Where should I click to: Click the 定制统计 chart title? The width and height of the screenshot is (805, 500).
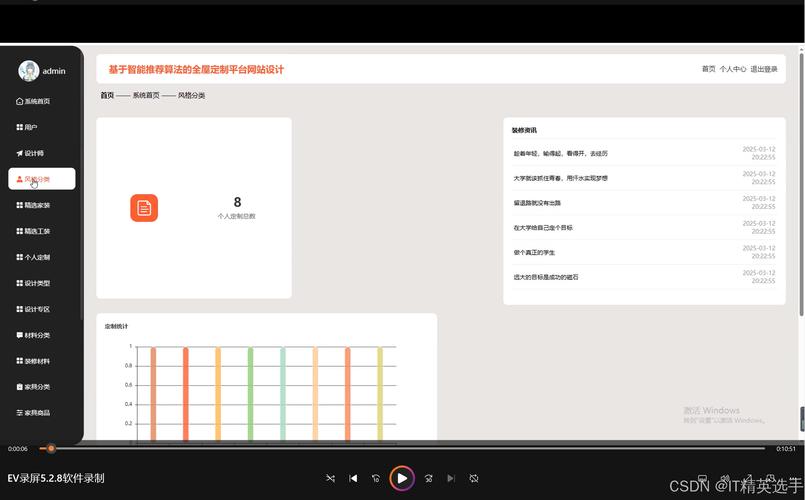(x=116, y=326)
